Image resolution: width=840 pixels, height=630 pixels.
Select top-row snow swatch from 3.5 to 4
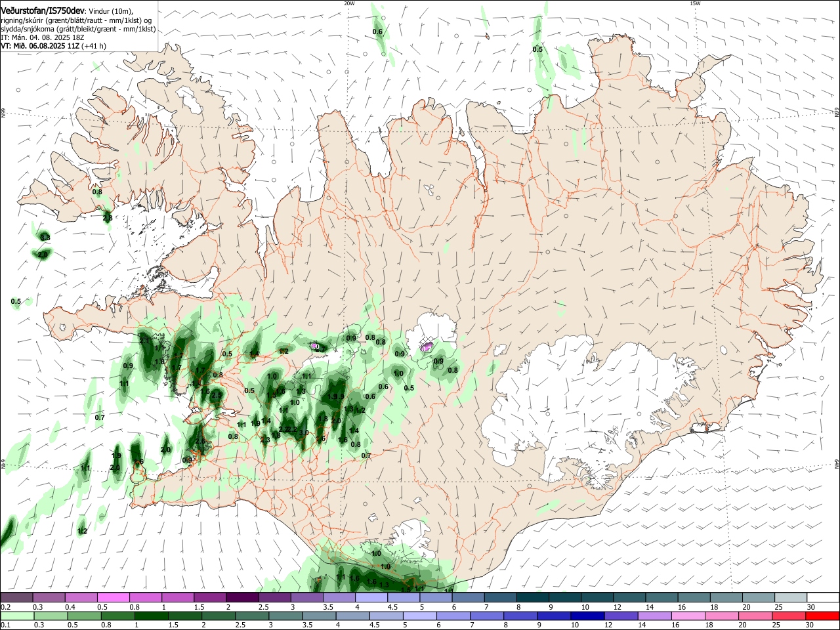pos(339,597)
